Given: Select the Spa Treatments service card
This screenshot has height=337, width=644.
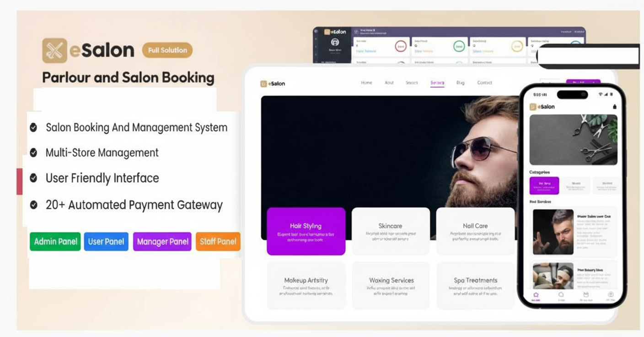Looking at the screenshot, I should point(475,285).
